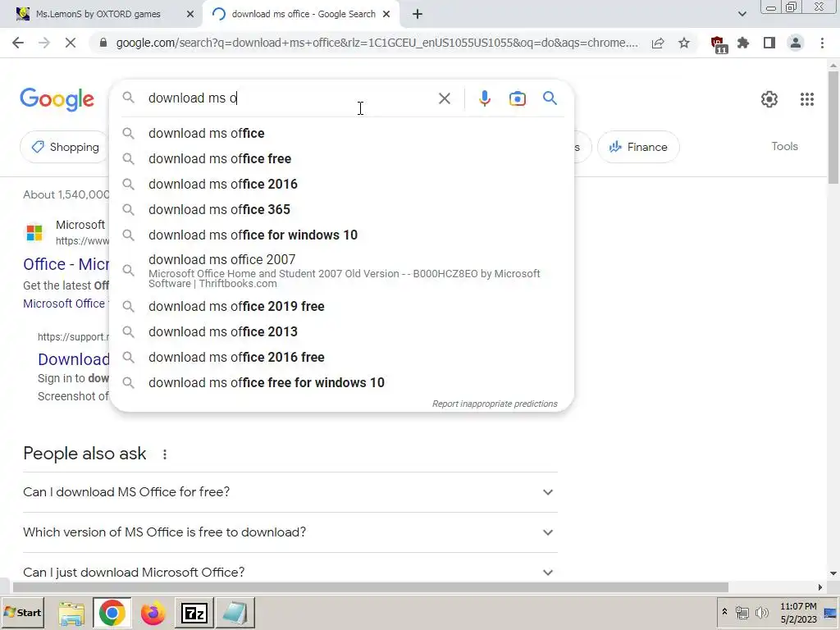840x630 pixels.
Task: Open the Windows Start menu
Action: point(22,612)
